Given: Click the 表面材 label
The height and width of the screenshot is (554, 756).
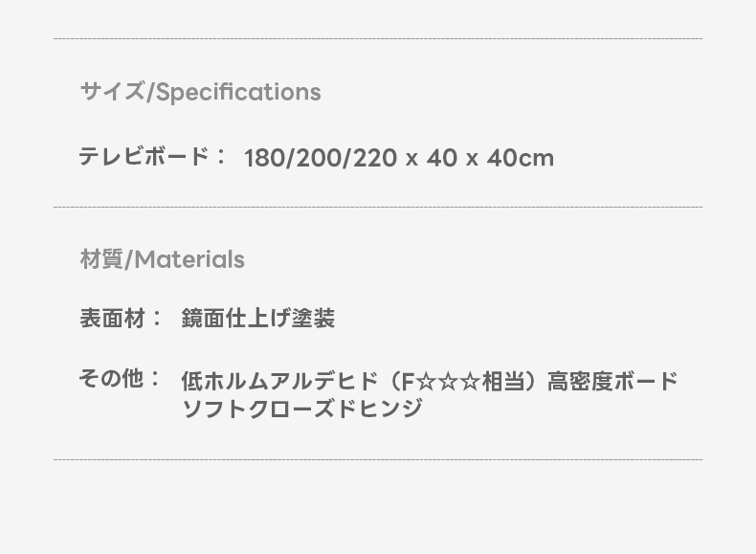Looking at the screenshot, I should tap(113, 319).
